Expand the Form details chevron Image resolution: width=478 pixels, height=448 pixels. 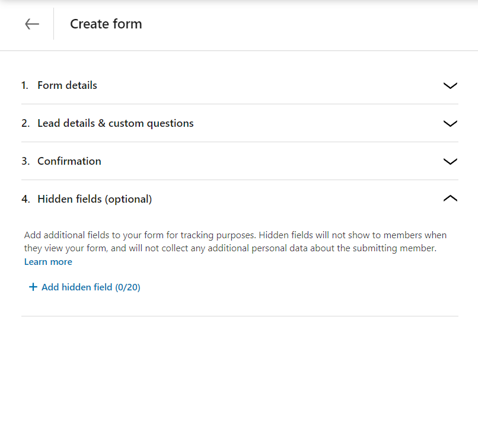tap(450, 85)
